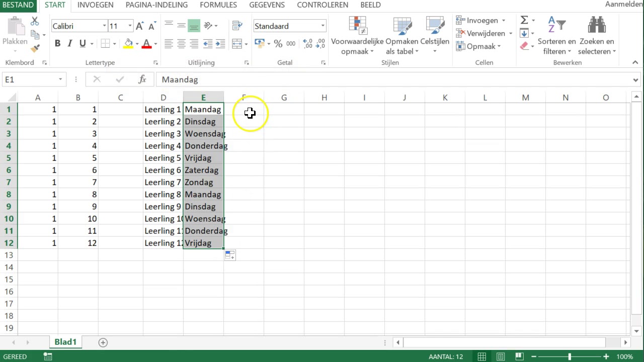Switch to BEELD tab

point(370,5)
